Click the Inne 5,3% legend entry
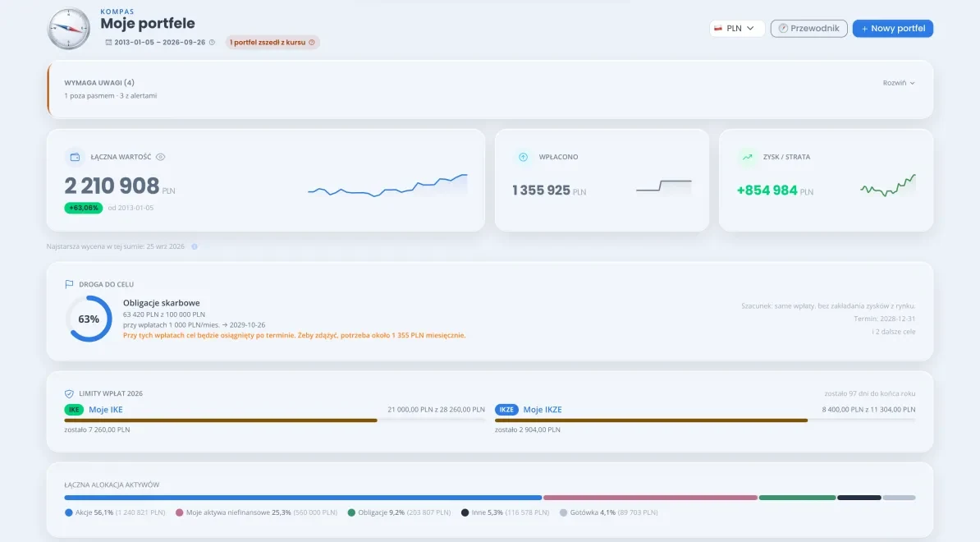Viewport: 980px width, 542px height. [505, 512]
